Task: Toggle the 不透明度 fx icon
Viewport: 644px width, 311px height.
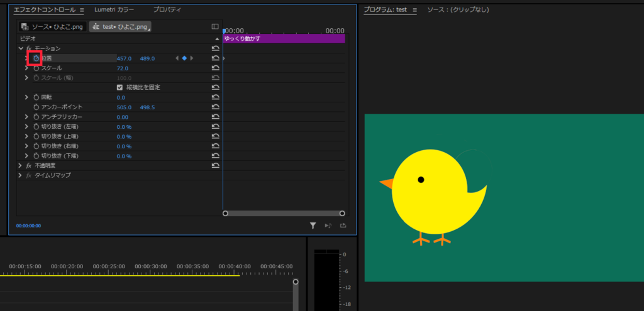Action: 29,165
